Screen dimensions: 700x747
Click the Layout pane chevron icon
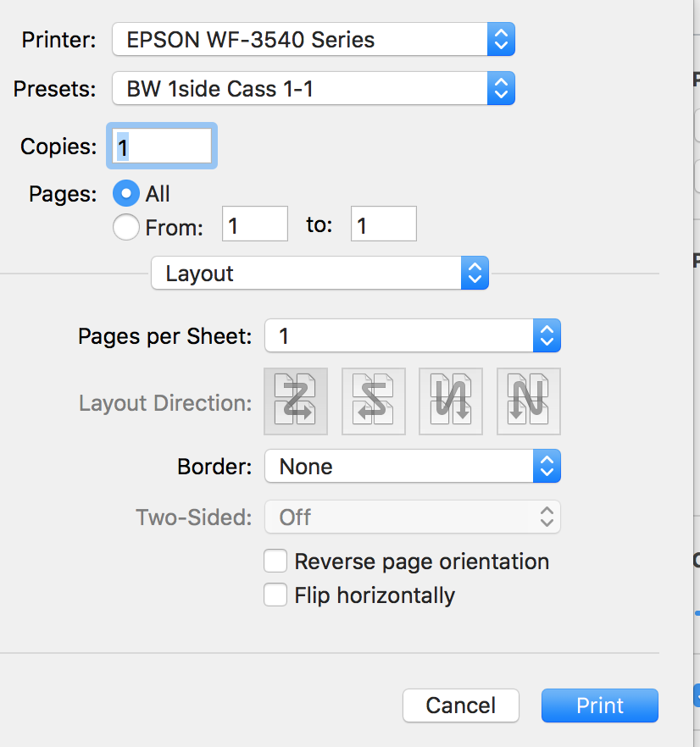tap(475, 273)
